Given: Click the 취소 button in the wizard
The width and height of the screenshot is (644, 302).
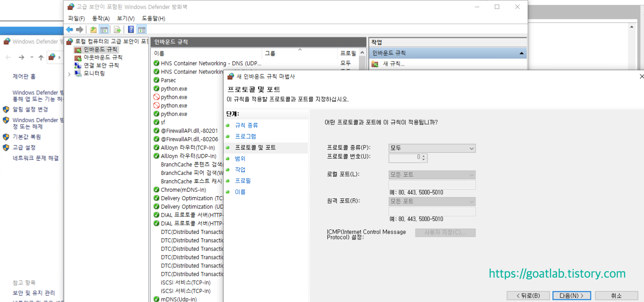Looking at the screenshot, I should point(616,295).
